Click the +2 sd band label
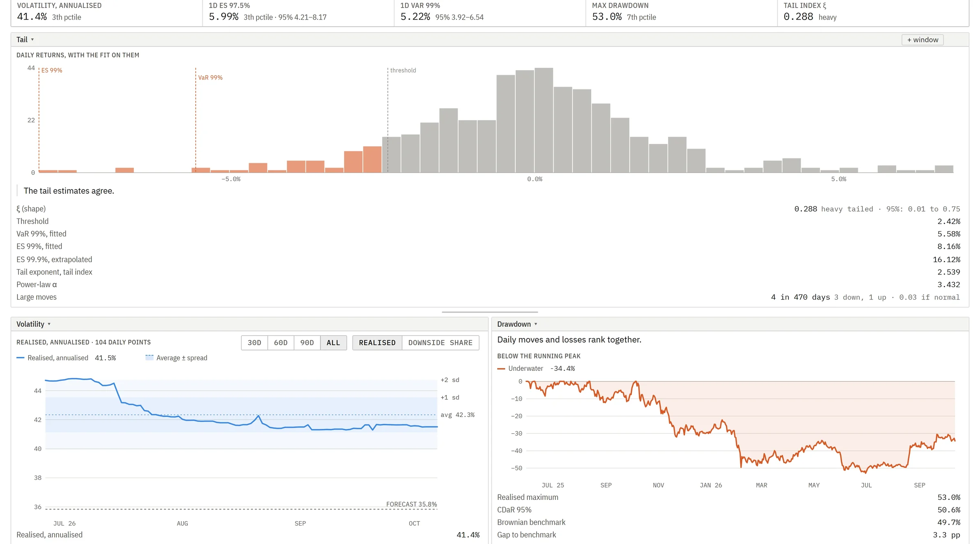The height and width of the screenshot is (544, 980). coord(450,380)
